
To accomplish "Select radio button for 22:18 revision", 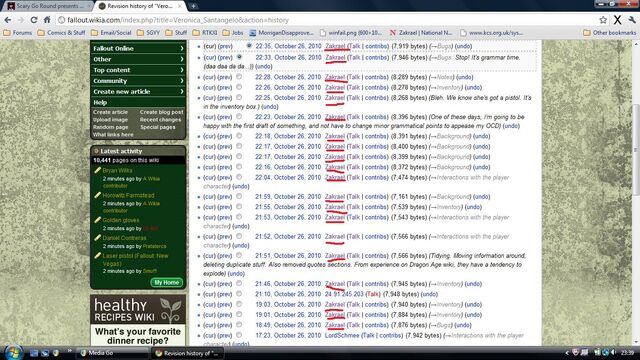I will tap(239, 136).
